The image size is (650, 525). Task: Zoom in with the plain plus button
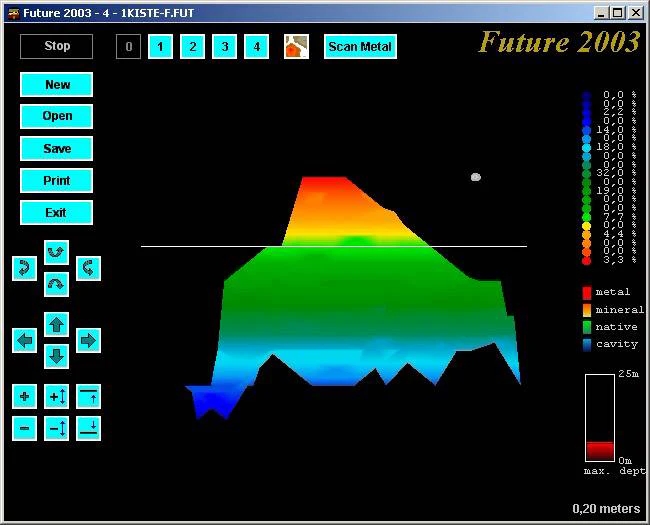tap(24, 396)
